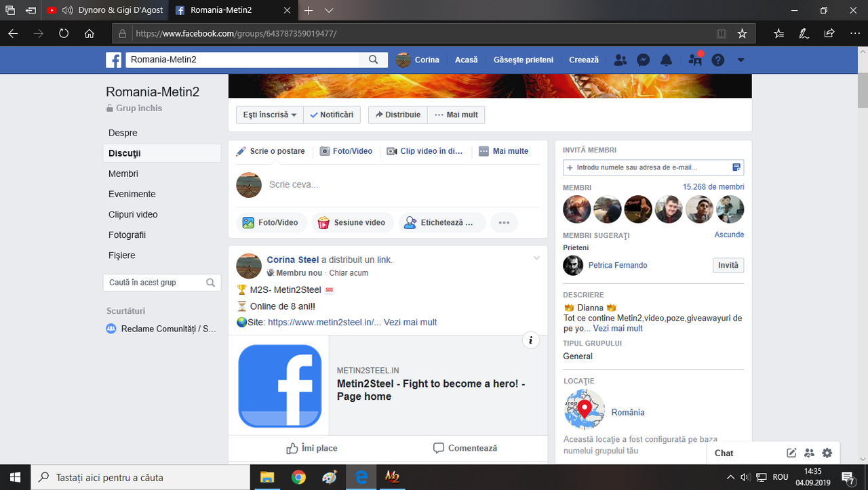Expand the Mai mult group menu

[x=456, y=115]
